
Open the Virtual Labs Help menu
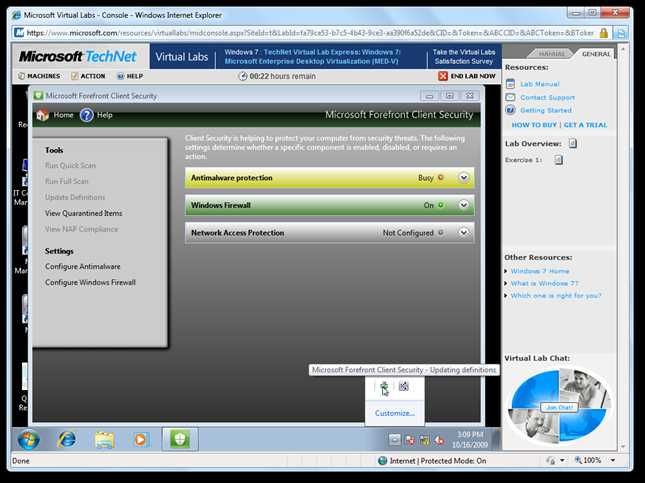[130, 76]
